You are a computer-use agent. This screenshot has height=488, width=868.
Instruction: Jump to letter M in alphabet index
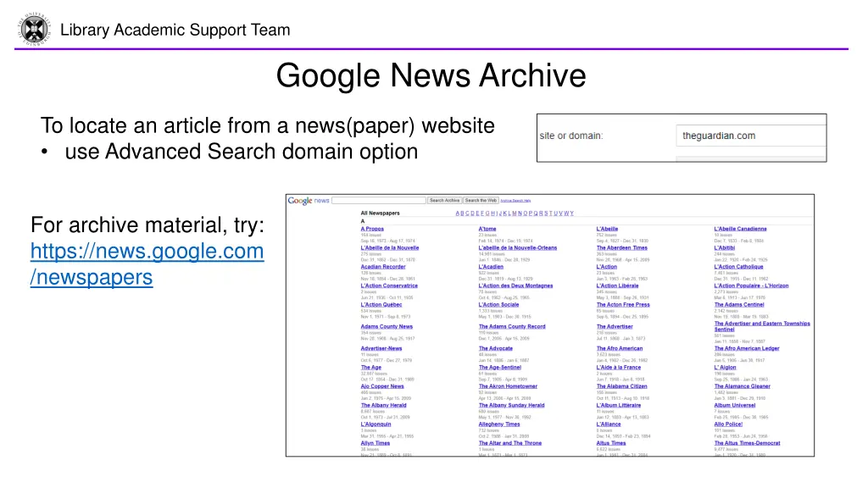click(515, 213)
